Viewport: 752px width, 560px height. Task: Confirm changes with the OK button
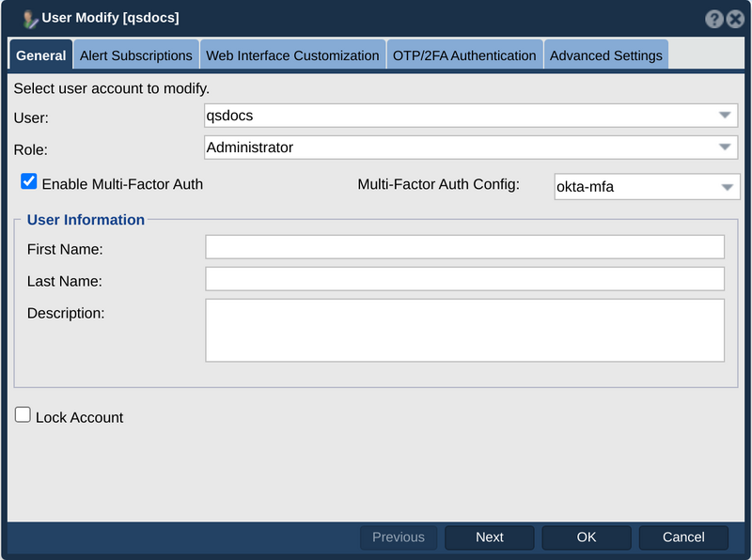click(586, 537)
